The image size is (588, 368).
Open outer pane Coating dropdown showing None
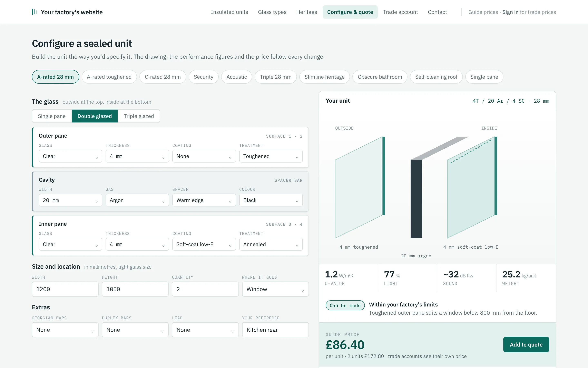pos(204,156)
